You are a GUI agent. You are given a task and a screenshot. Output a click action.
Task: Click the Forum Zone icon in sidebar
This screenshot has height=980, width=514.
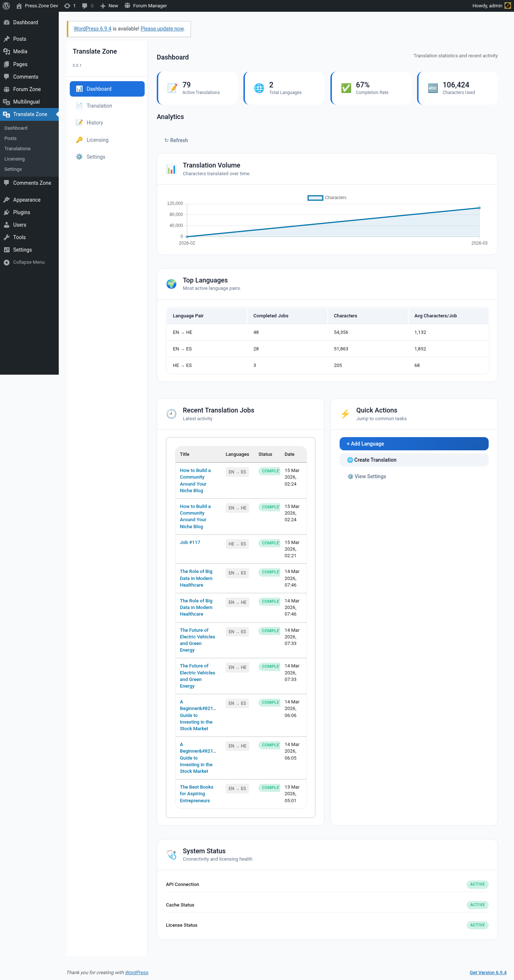coord(7,89)
